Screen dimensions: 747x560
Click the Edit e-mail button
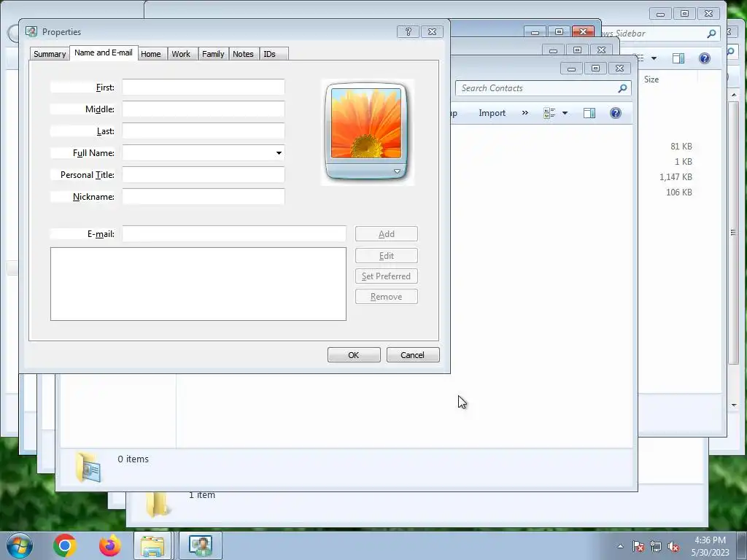pos(387,256)
